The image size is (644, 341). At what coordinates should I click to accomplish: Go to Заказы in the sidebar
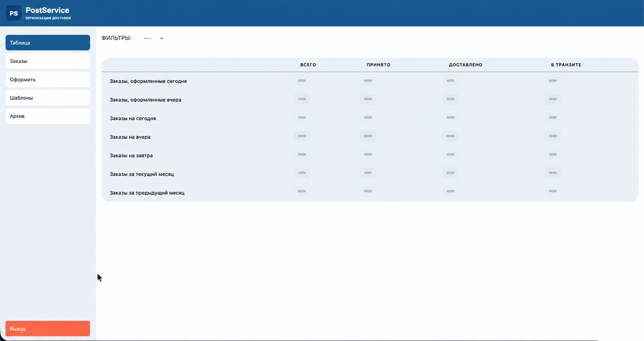[x=48, y=61]
